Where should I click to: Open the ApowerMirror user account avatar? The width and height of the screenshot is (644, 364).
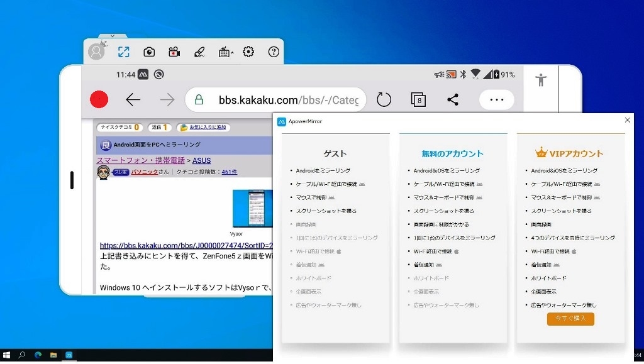pos(96,52)
